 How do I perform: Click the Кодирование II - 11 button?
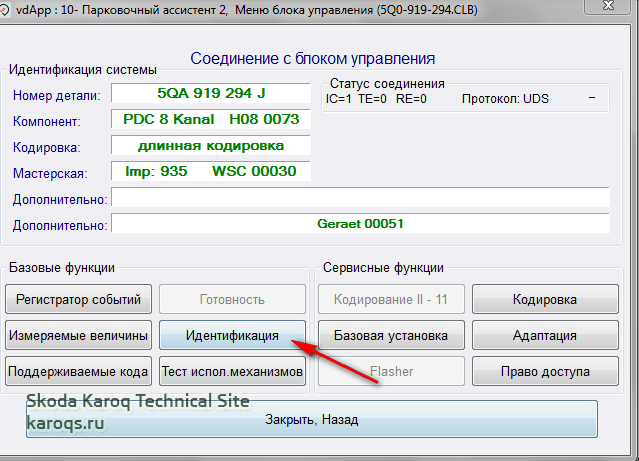click(x=390, y=298)
